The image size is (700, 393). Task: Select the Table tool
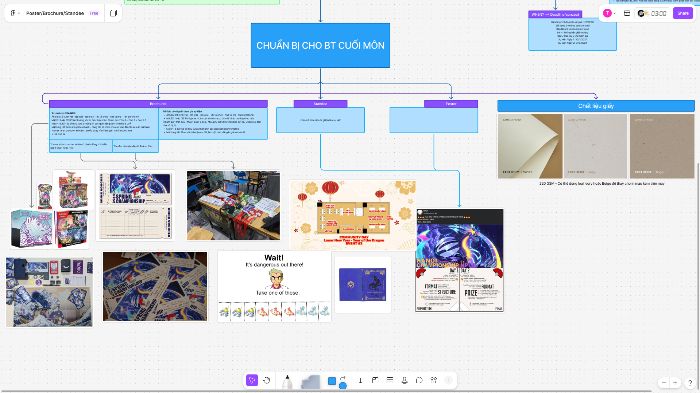click(390, 380)
